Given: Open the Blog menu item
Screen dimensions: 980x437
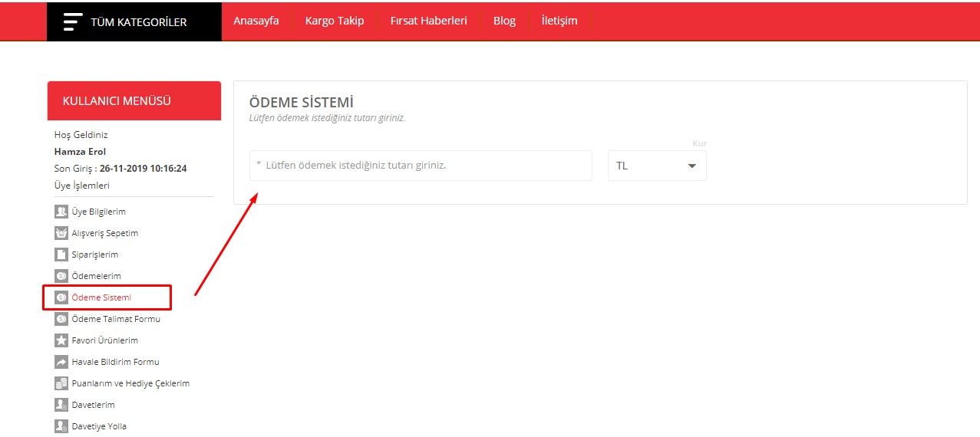Looking at the screenshot, I should click(504, 21).
